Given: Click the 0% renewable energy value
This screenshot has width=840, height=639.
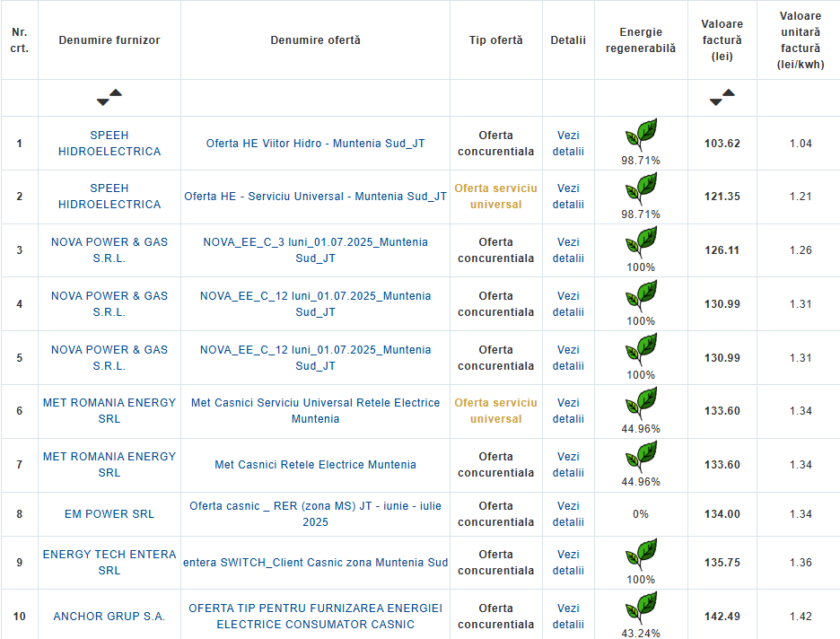Looking at the screenshot, I should (641, 514).
